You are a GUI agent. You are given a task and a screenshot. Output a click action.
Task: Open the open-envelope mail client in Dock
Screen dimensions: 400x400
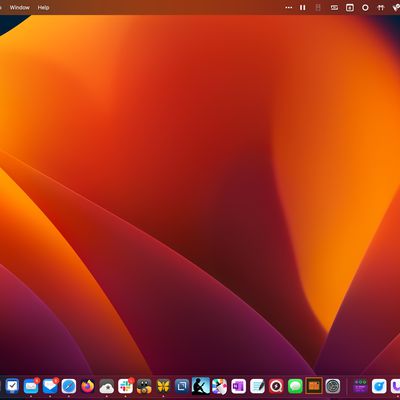pyautogui.click(x=50, y=386)
